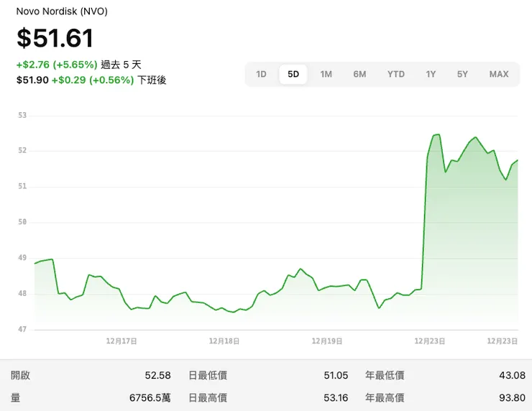Screen dimensions: 532x411
Task: Click the 49 y-axis label
Action: [x=22, y=258]
